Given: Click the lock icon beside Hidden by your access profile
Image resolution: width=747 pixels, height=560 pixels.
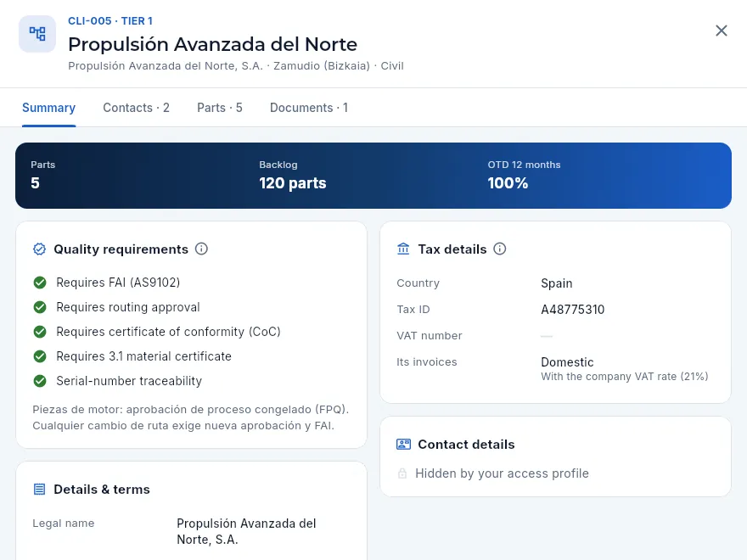Looking at the screenshot, I should click(x=402, y=473).
